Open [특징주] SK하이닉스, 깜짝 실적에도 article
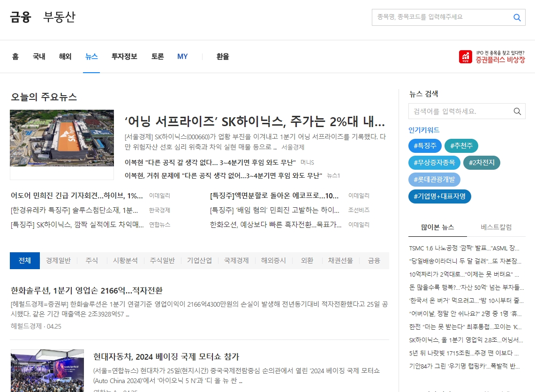Screen dimensions: 535x392 pyautogui.click(x=77, y=225)
